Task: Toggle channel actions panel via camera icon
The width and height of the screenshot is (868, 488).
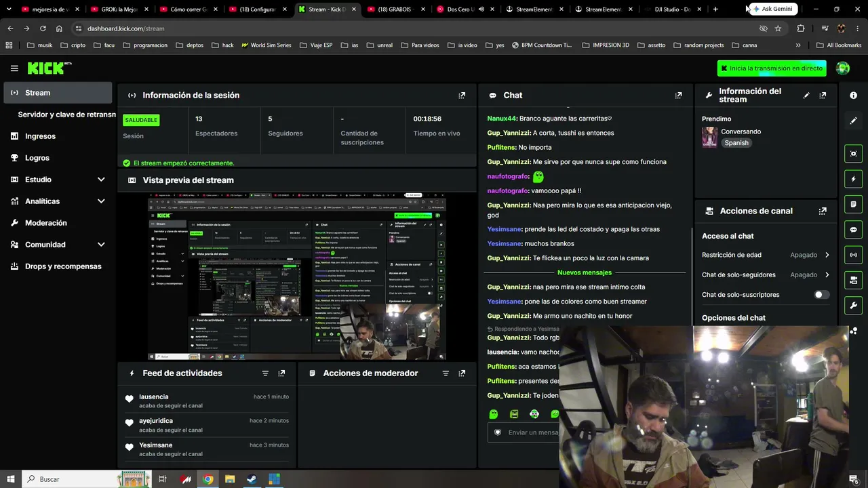Action: point(853,280)
